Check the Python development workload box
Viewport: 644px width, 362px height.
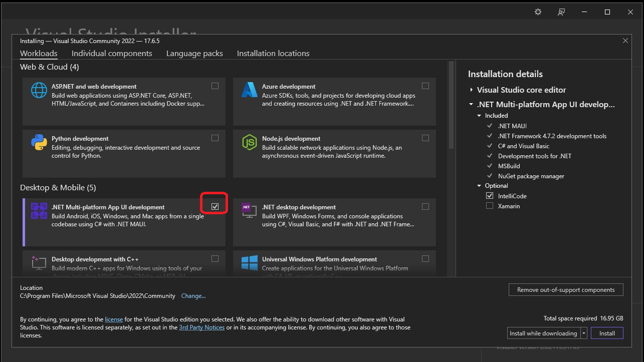(x=215, y=138)
